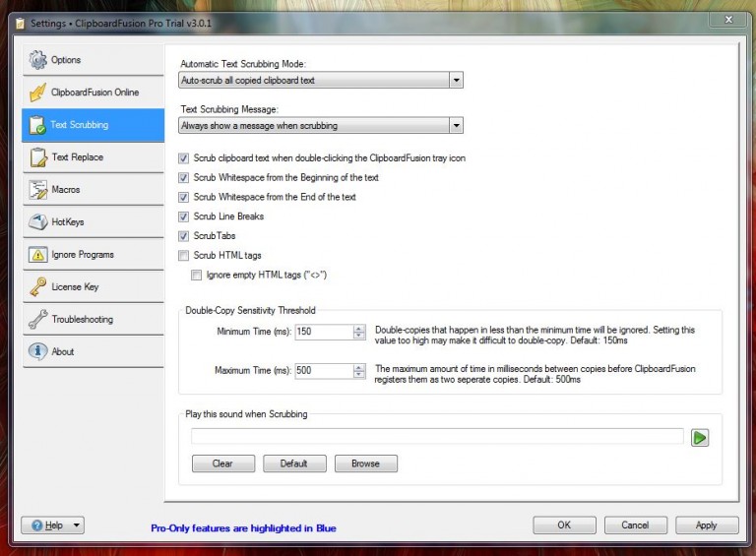756x556 pixels.
Task: Go to the Macros tab label
Action: point(66,189)
